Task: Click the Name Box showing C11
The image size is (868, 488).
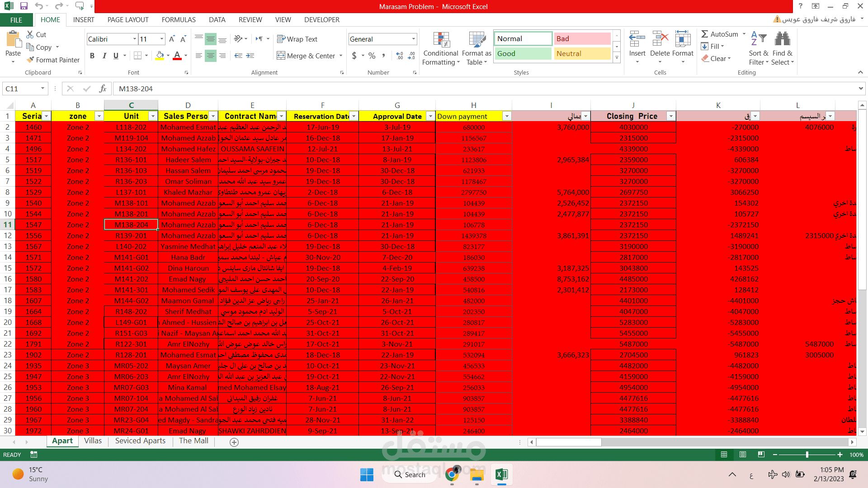Action: (22, 89)
